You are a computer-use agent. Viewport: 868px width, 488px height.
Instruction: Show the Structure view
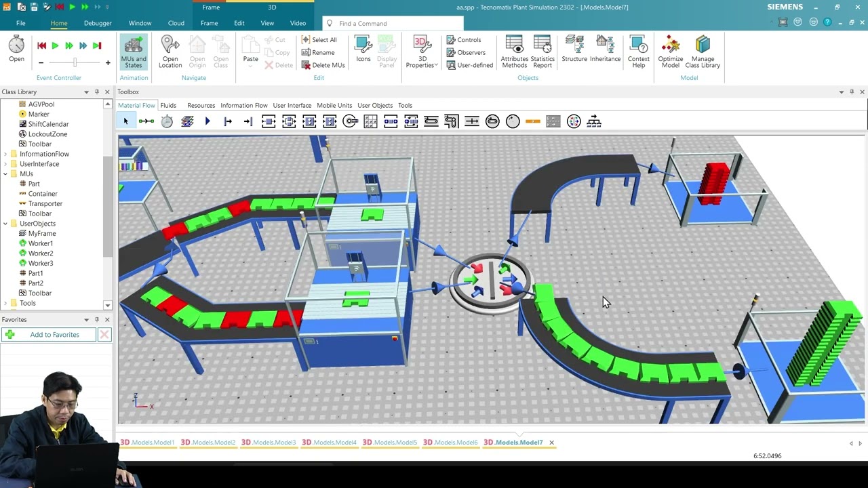click(x=574, y=49)
